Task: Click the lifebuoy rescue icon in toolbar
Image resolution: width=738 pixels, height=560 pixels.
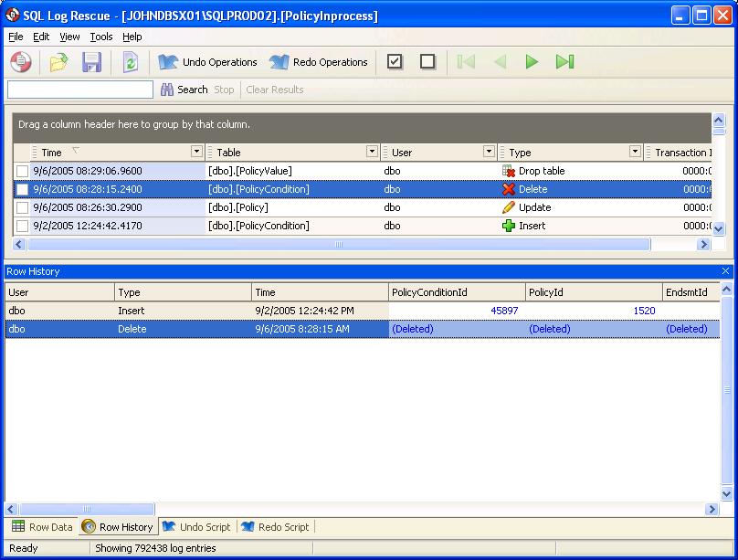Action: pos(21,61)
